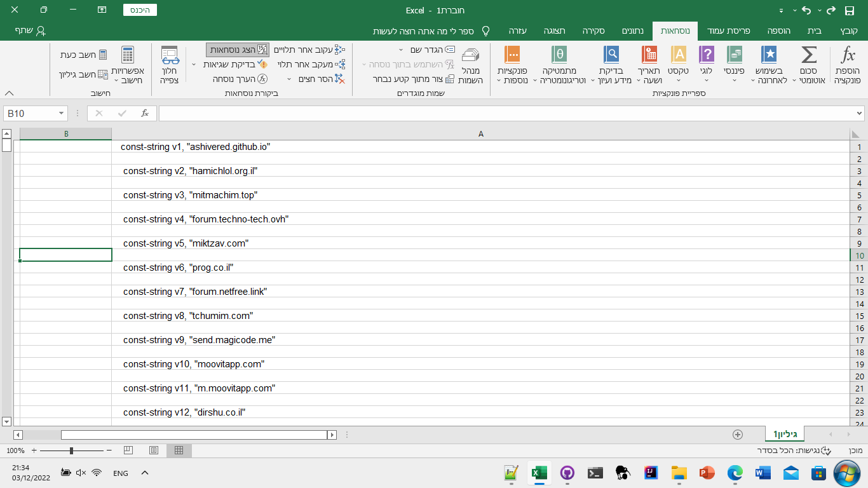Switch to the Home (בית) tab

point(815,30)
